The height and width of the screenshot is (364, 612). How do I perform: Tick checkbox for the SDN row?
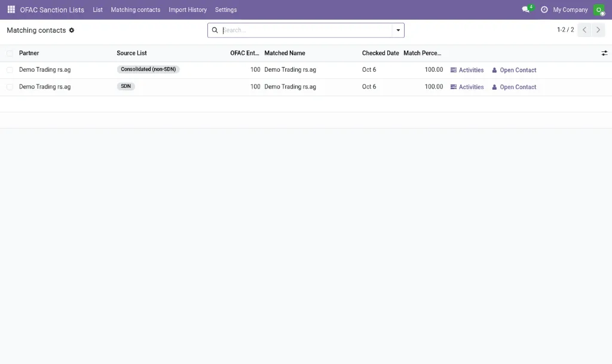click(x=10, y=87)
